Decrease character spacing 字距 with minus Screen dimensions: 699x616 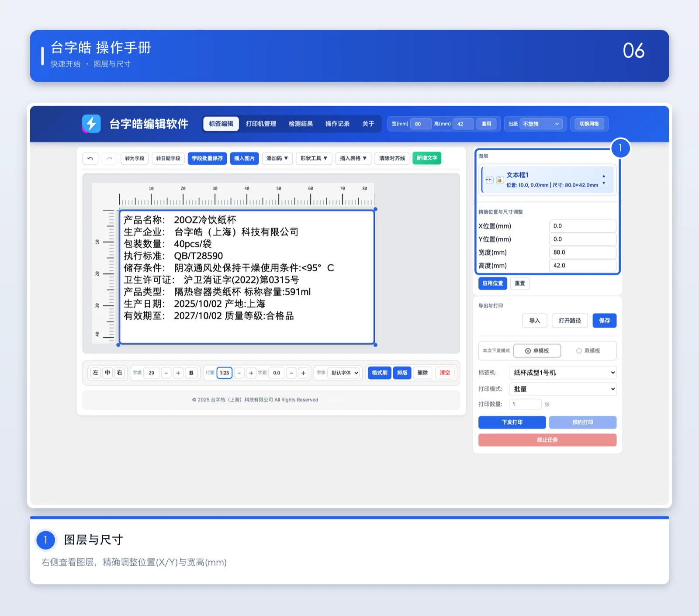pyautogui.click(x=291, y=373)
